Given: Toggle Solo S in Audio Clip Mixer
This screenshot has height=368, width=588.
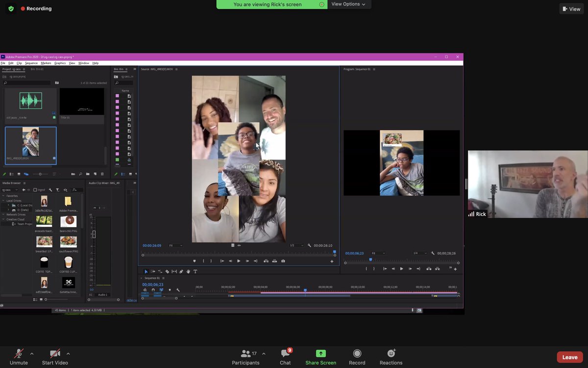Looking at the screenshot, I should coord(99,208).
